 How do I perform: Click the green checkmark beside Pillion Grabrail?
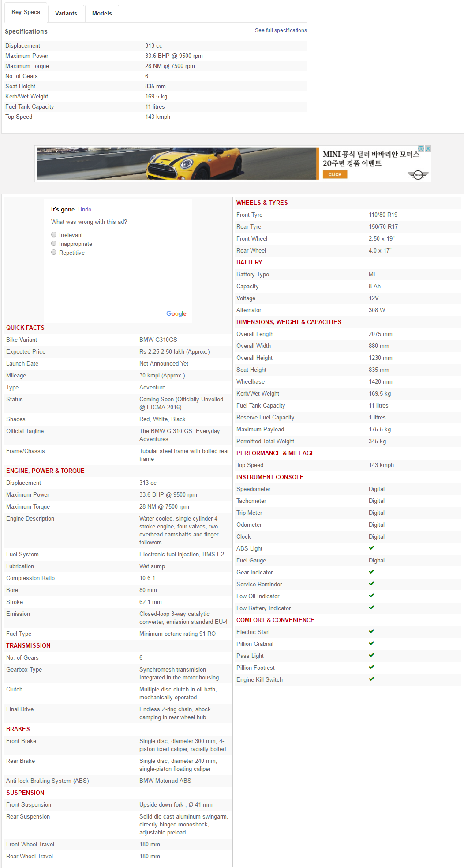(x=371, y=643)
